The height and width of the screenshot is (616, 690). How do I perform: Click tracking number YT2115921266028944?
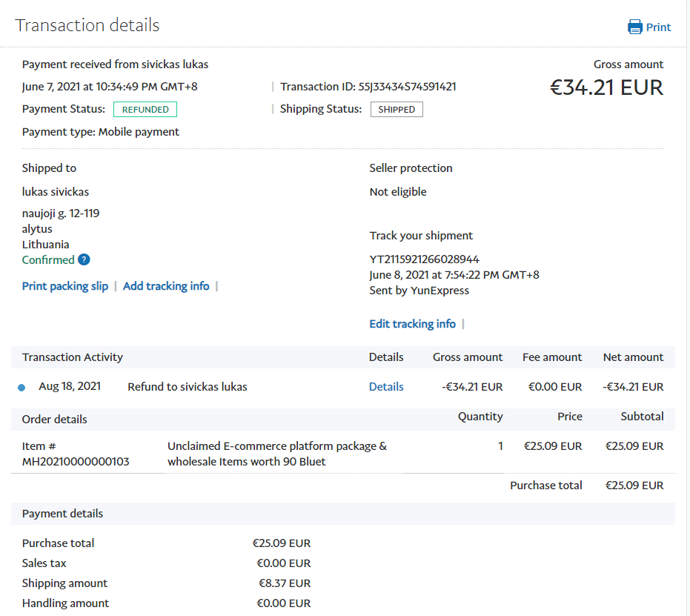coord(424,259)
